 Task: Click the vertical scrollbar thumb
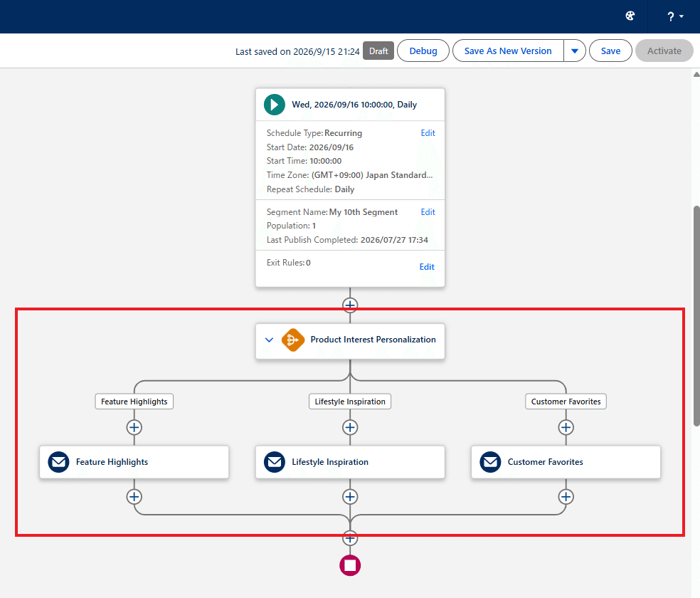tap(696, 316)
